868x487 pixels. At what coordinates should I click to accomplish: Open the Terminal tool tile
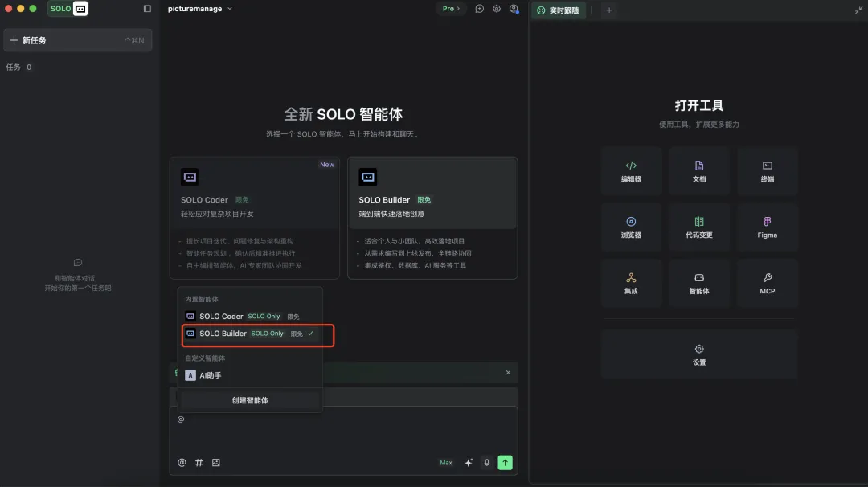pos(768,171)
